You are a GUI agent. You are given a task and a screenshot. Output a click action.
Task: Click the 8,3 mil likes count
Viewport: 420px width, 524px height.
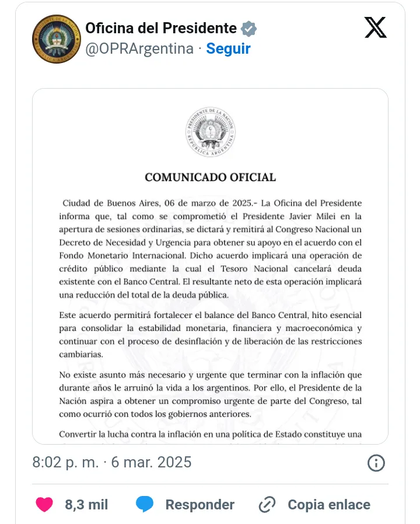(86, 505)
